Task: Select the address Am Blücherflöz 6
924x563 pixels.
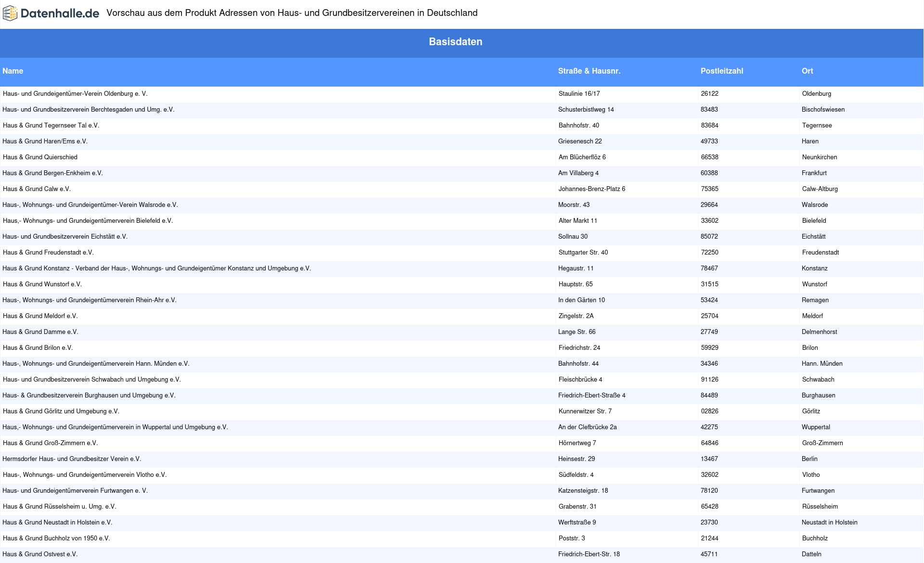Action: (582, 157)
